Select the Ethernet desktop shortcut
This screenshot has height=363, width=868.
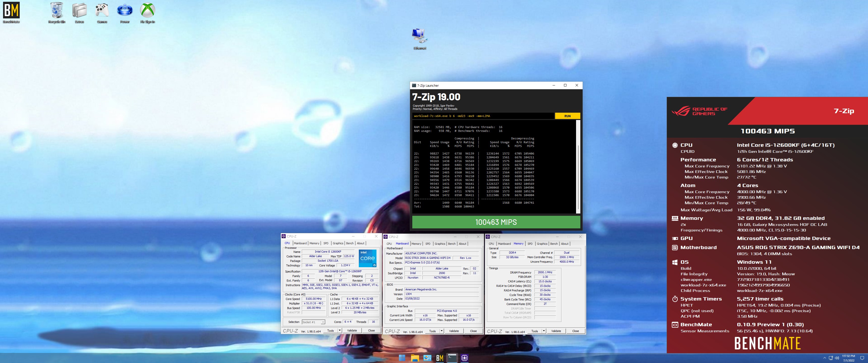(x=420, y=39)
